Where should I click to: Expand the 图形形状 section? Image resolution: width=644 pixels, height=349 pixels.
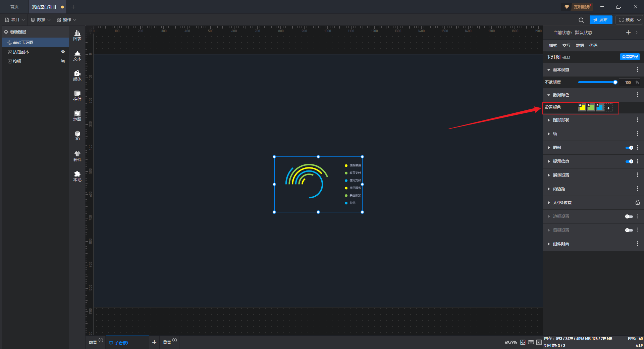click(549, 120)
